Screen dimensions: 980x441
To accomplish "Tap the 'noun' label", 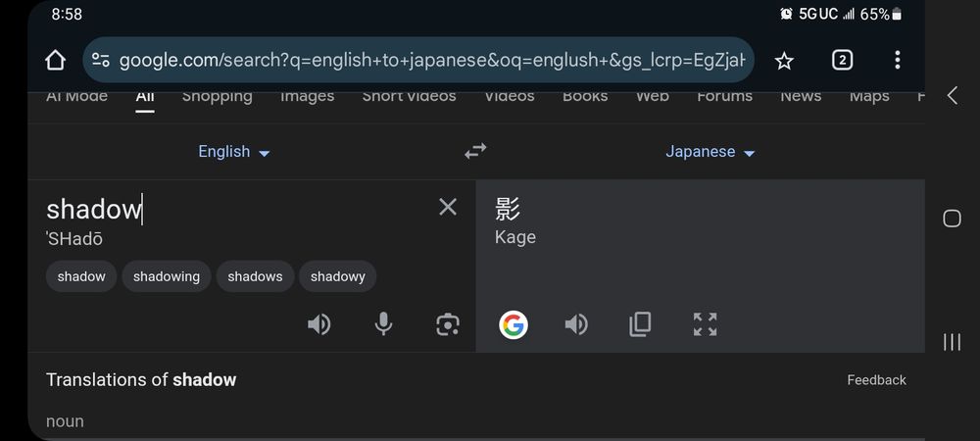I will pos(65,421).
